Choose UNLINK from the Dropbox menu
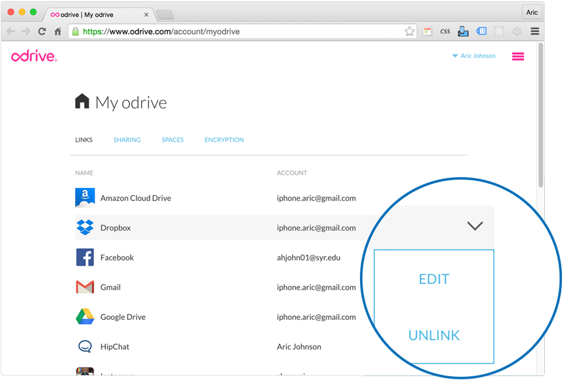588x380 pixels. (x=434, y=336)
